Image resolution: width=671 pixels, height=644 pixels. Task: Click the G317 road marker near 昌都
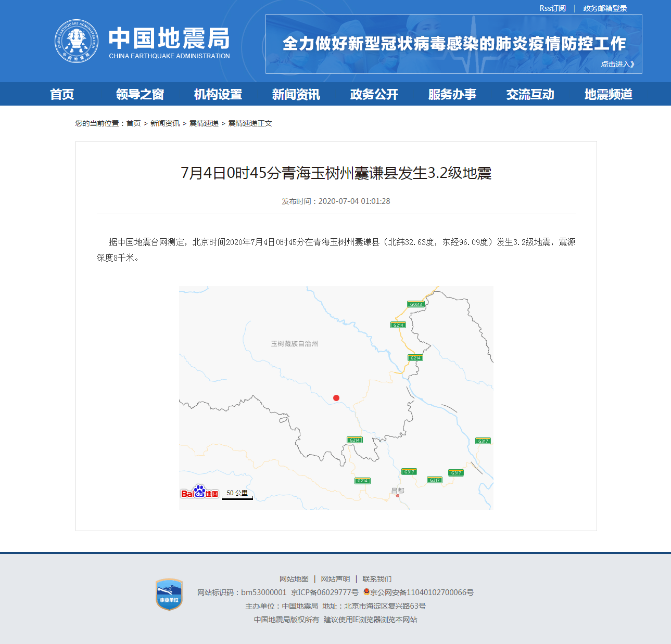pyautogui.click(x=409, y=472)
